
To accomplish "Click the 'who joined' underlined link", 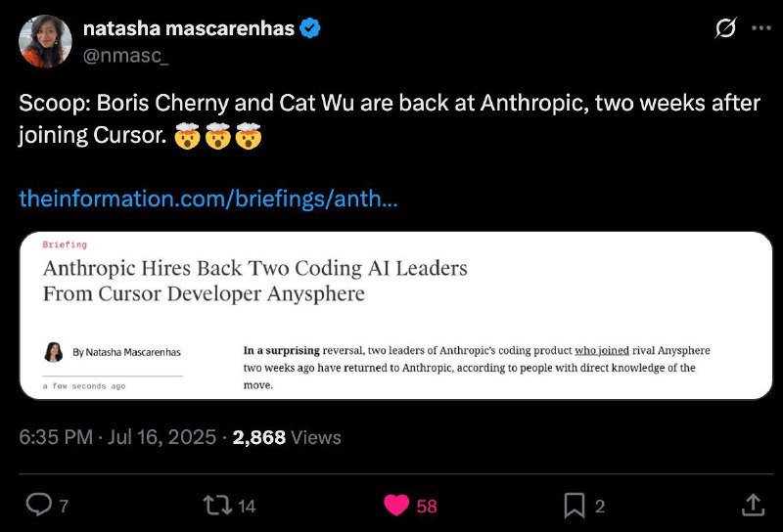I will pos(602,350).
